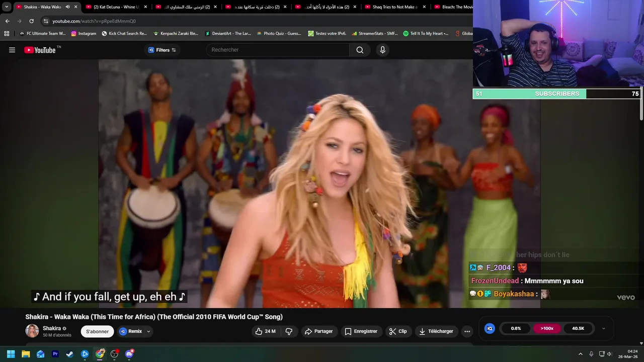Open the Chrome apps grid in the bookmarks bar
The height and width of the screenshot is (362, 644).
click(x=7, y=34)
